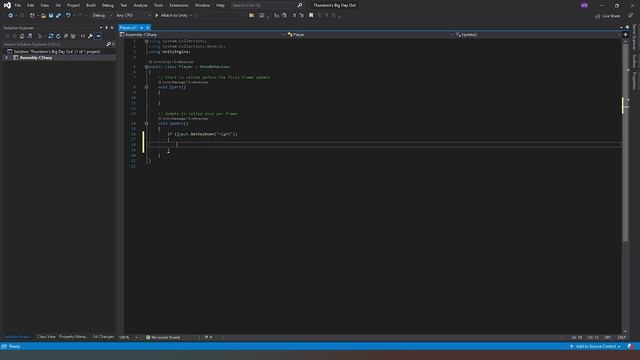Open the File menu
Viewport: 640px width, 360px height.
point(18,5)
